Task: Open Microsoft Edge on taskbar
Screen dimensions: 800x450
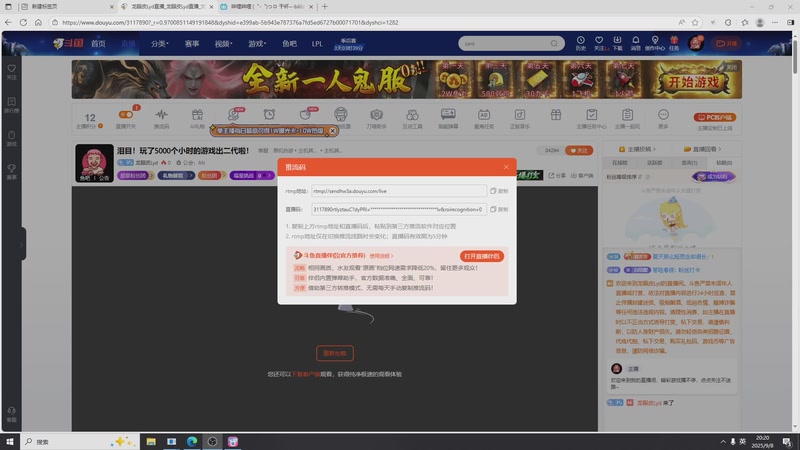Action: (x=192, y=441)
